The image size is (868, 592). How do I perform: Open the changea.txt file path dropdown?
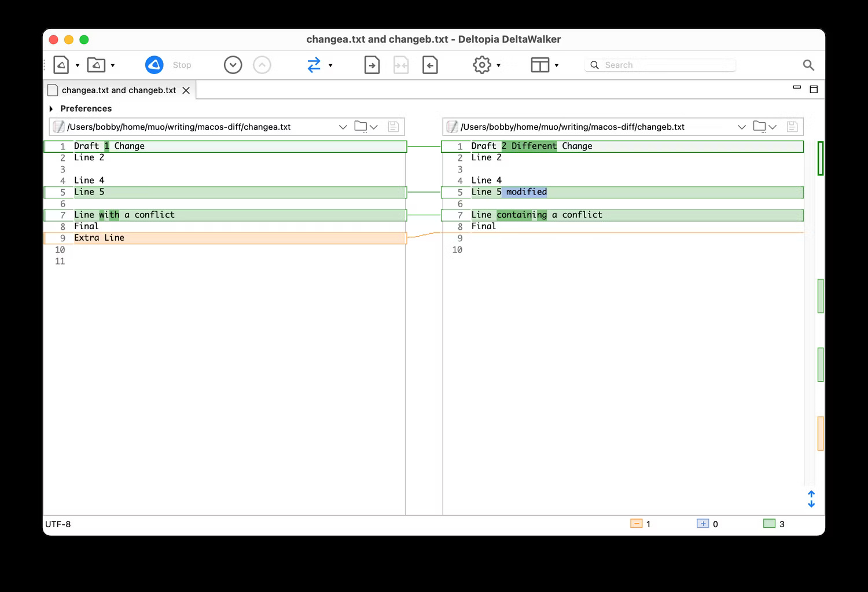click(x=343, y=126)
